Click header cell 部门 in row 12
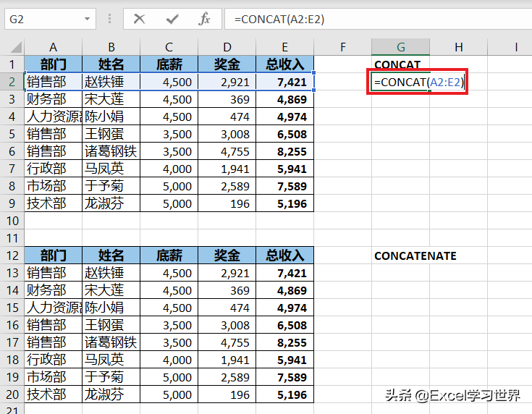Image resolution: width=532 pixels, height=414 pixels. [x=54, y=255]
